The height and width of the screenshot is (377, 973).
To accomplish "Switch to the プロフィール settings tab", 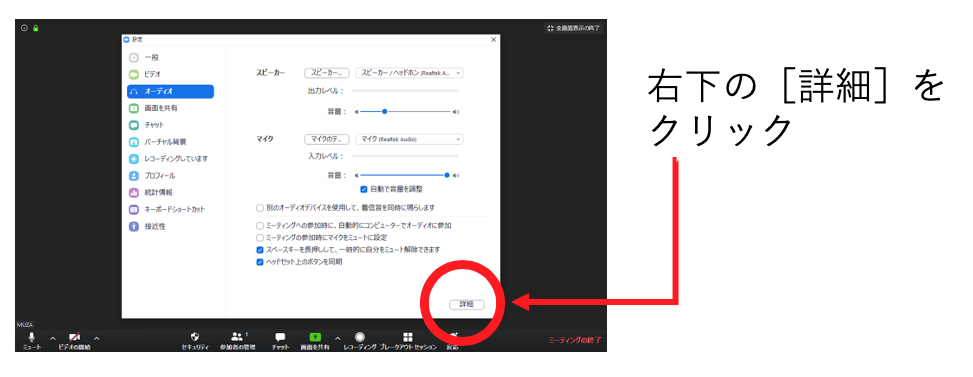I will coord(171,175).
